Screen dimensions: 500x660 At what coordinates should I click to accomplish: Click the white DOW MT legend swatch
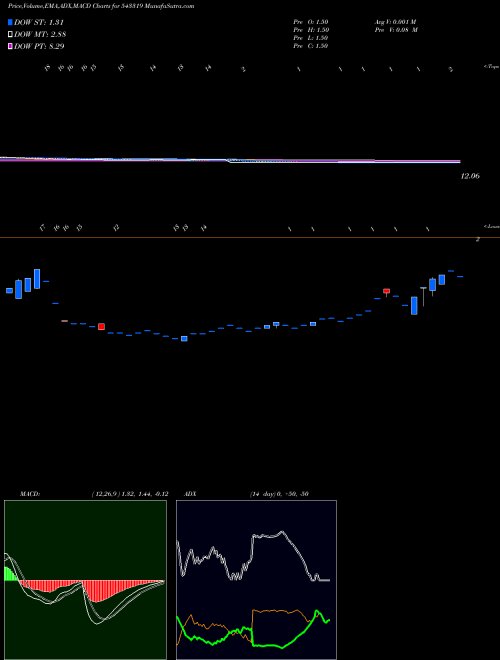coord(10,34)
